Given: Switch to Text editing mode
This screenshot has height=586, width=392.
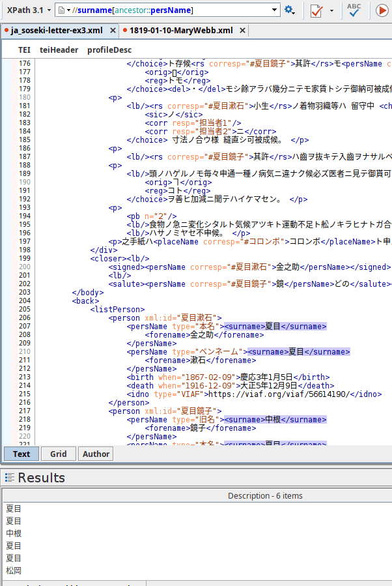Looking at the screenshot, I should pyautogui.click(x=21, y=454).
